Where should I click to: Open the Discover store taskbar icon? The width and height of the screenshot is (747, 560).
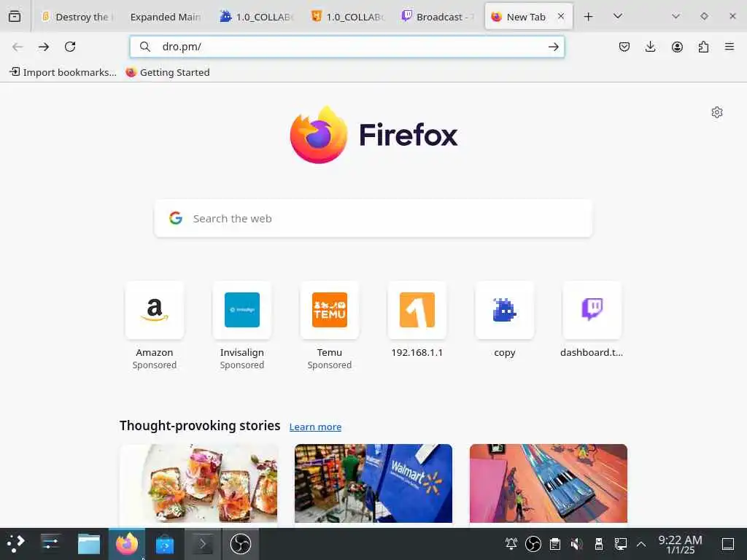point(165,544)
